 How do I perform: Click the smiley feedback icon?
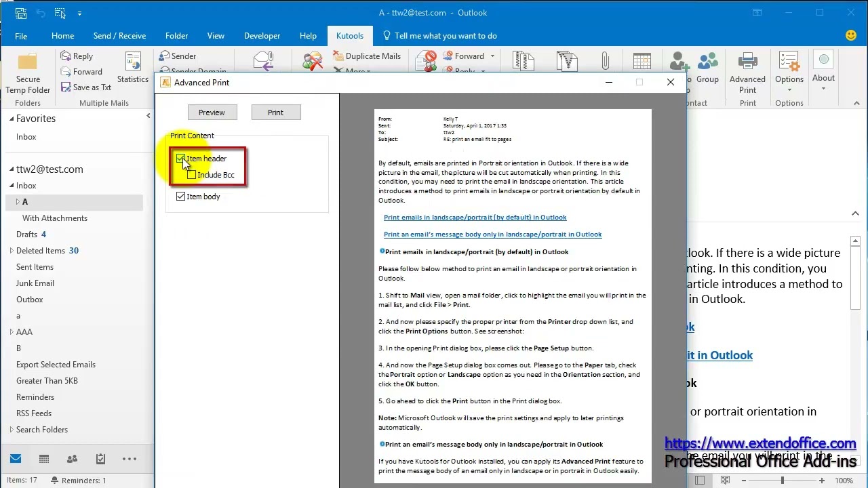(x=850, y=35)
